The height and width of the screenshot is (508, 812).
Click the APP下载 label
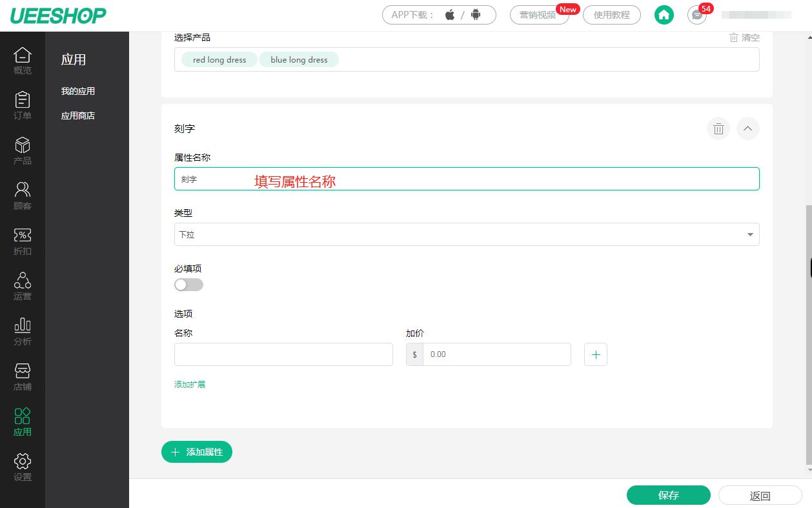pyautogui.click(x=412, y=15)
